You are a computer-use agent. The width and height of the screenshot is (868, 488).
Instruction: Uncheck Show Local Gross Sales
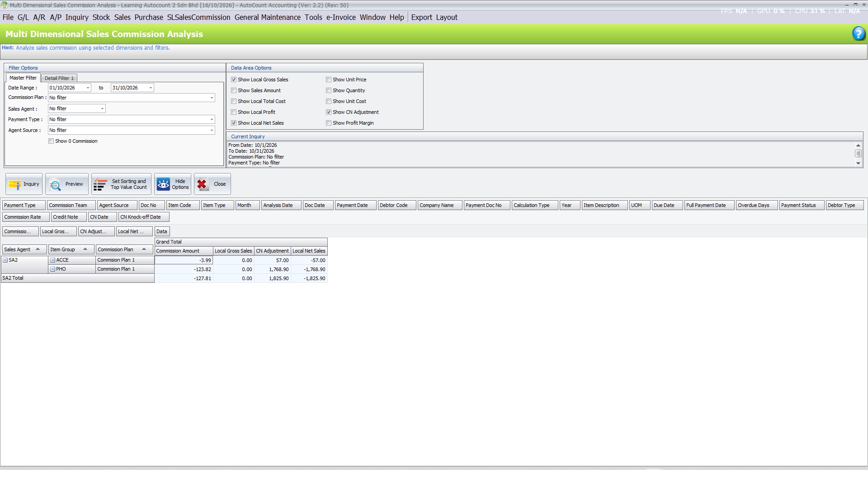pyautogui.click(x=234, y=80)
